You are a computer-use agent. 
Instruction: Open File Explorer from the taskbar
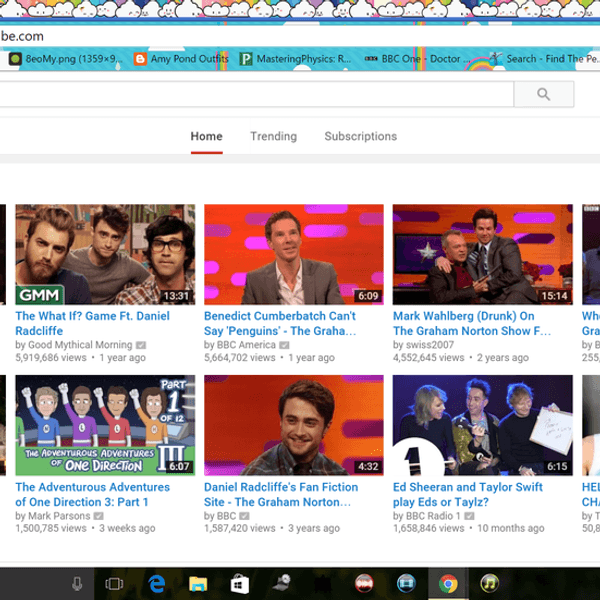[198, 584]
